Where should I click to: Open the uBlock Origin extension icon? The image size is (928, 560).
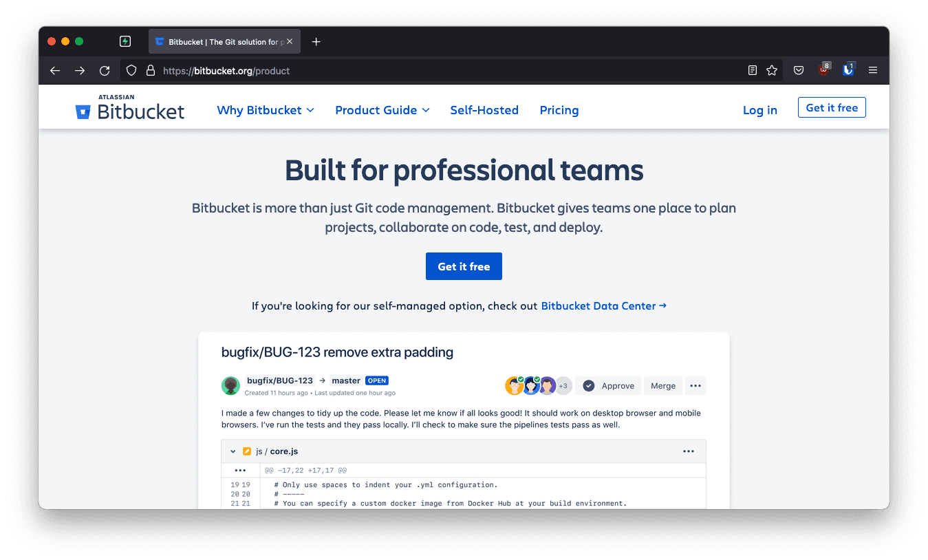tap(824, 69)
